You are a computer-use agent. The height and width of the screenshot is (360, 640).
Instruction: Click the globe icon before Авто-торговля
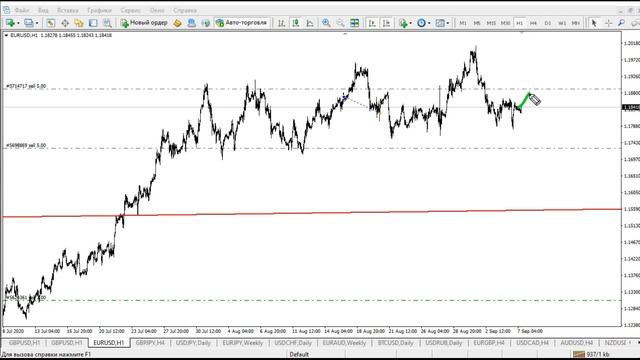click(x=205, y=23)
